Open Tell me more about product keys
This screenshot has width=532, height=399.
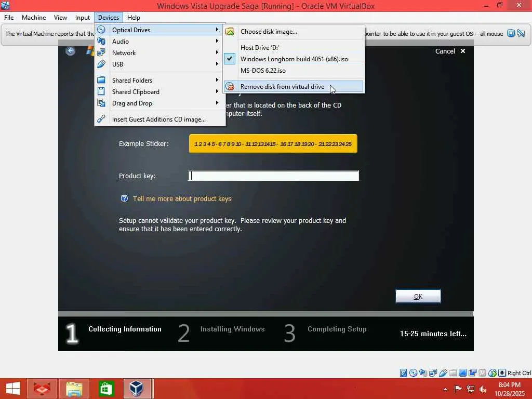tap(182, 198)
